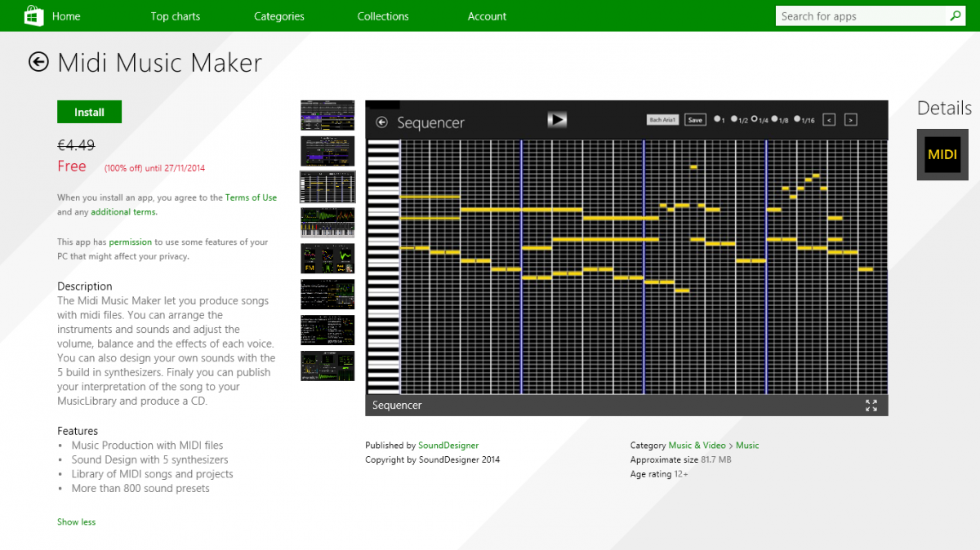
Task: Click the Sequencer back arrow in the screenshot
Action: [381, 122]
